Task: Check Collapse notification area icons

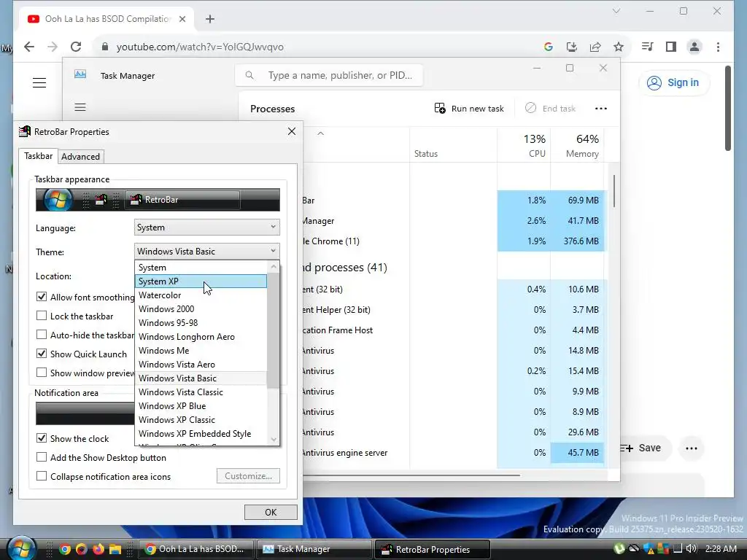Action: click(x=42, y=476)
